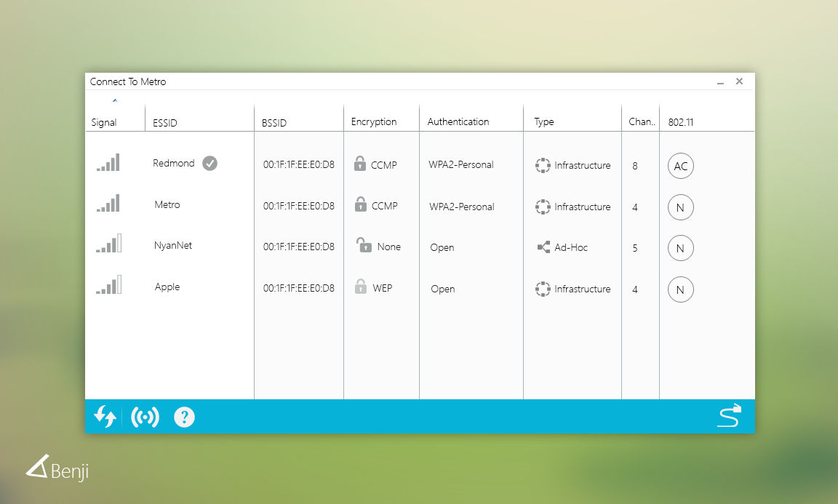This screenshot has height=504, width=838.
Task: Close the Connect To Metro window
Action: click(x=739, y=81)
